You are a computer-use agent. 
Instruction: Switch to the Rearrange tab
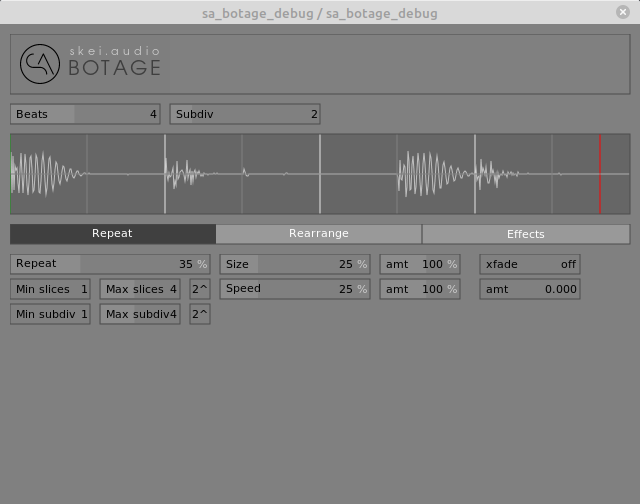[319, 234]
